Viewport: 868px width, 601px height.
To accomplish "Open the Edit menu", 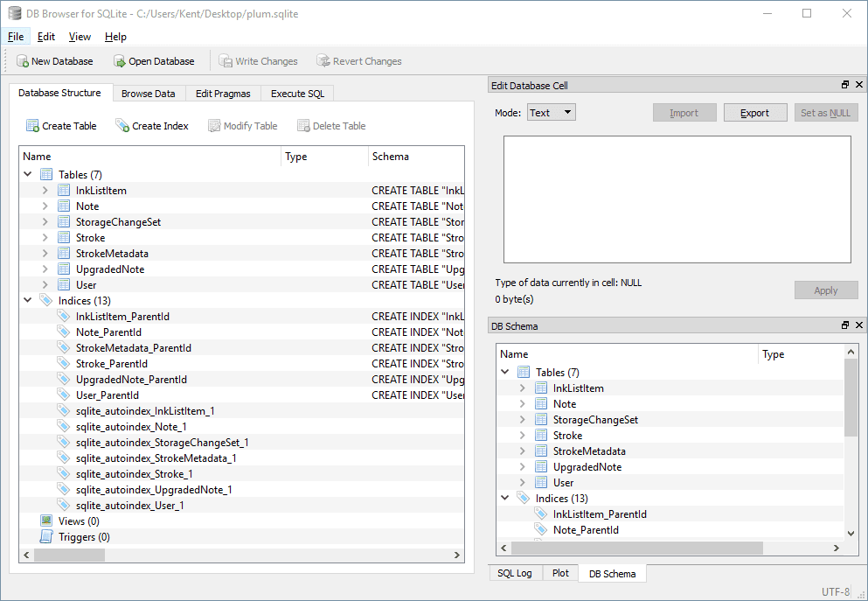I will pyautogui.click(x=46, y=37).
